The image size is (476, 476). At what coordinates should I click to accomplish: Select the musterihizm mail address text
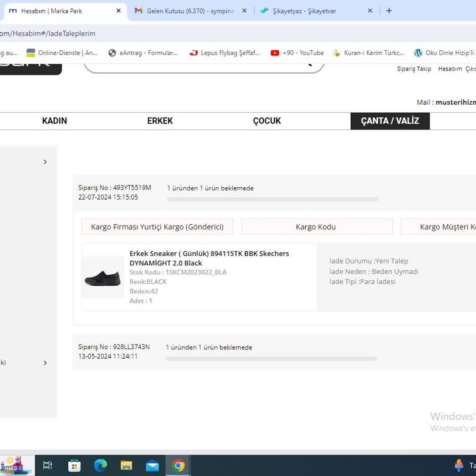coord(456,102)
